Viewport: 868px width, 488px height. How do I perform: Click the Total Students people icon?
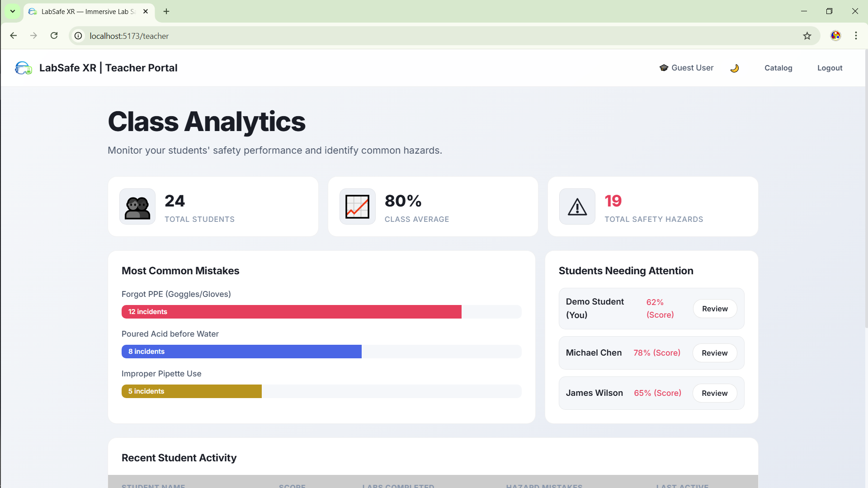pos(137,207)
